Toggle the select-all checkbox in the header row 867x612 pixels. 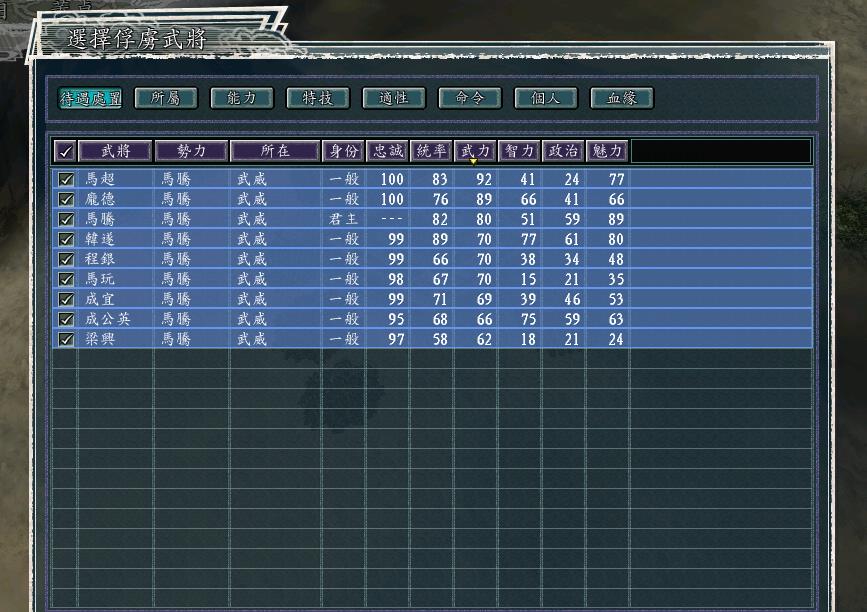click(x=65, y=151)
